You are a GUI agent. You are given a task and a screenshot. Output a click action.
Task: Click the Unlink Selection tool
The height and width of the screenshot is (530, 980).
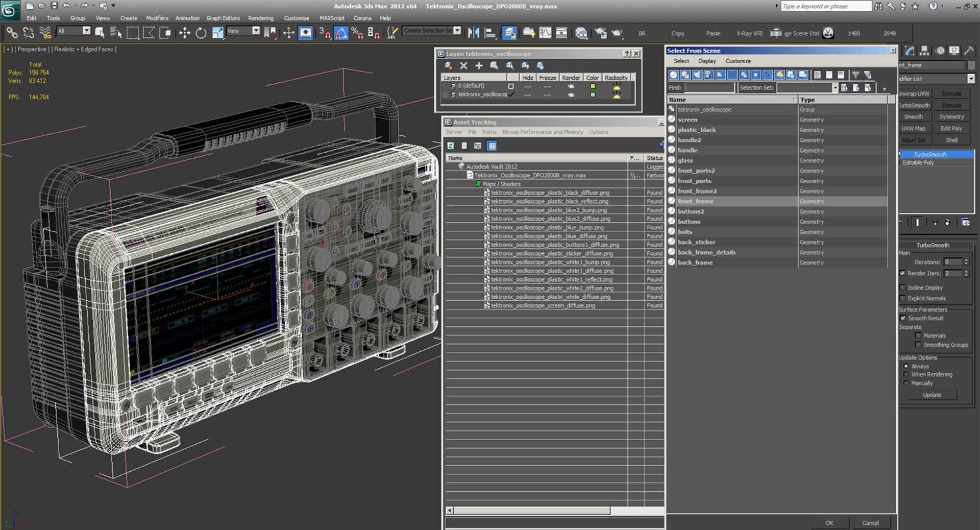click(x=28, y=33)
